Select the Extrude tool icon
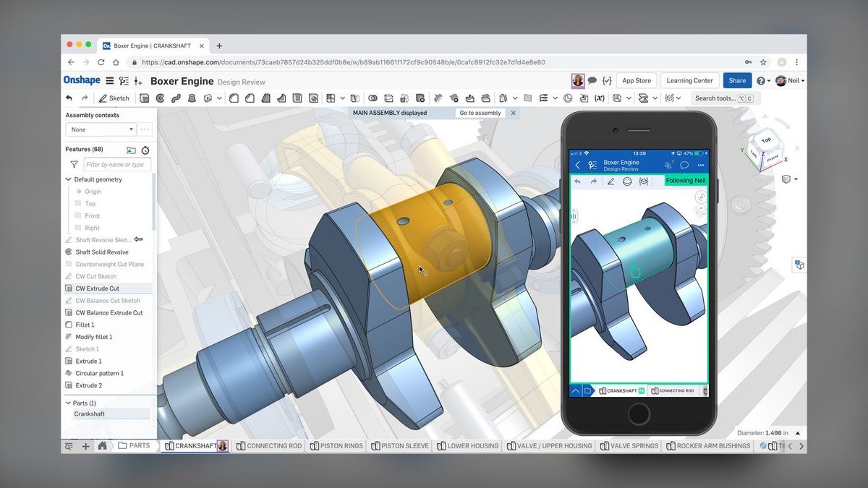 pos(143,98)
